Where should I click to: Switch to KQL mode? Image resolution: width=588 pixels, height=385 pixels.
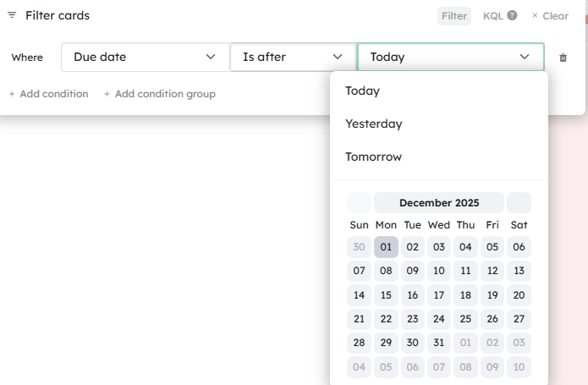(492, 15)
